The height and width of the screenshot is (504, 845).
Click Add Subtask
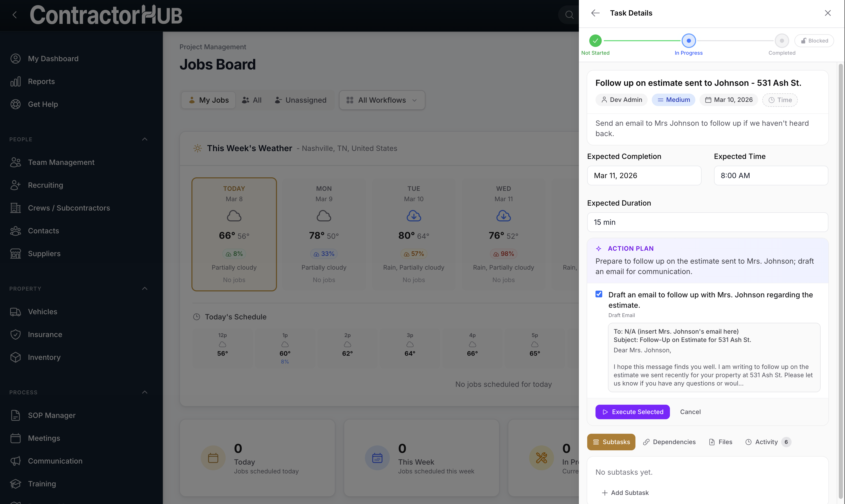626,492
